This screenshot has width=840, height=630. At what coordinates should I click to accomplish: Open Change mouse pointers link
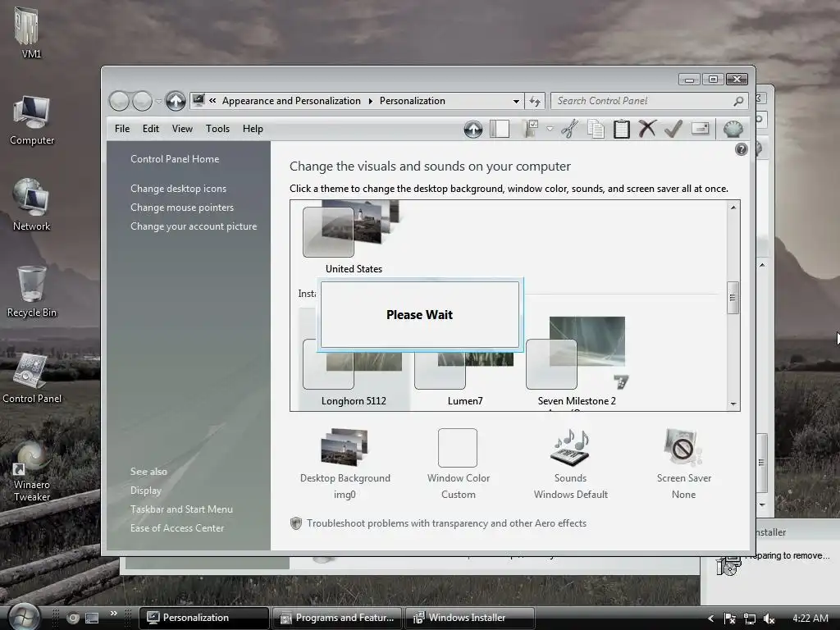(182, 208)
